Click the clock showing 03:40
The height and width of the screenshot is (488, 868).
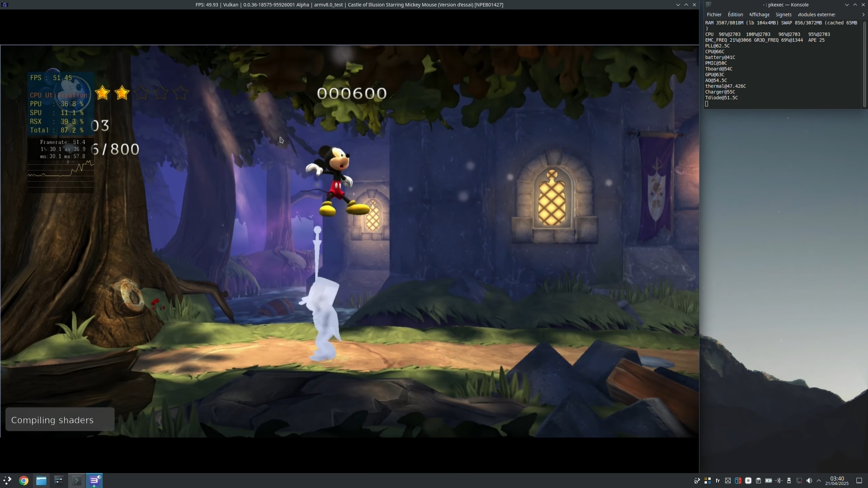[x=837, y=481]
